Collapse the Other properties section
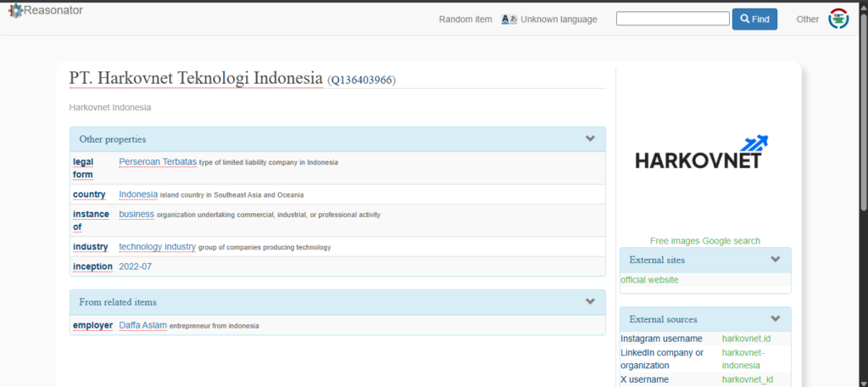Viewport: 868px width, 387px height. [x=590, y=139]
